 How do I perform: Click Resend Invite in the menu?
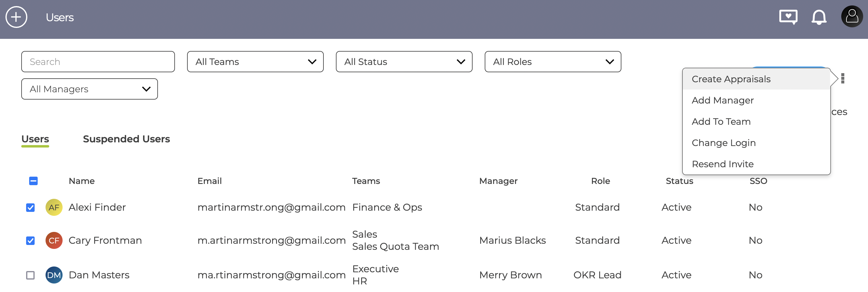pyautogui.click(x=756, y=164)
